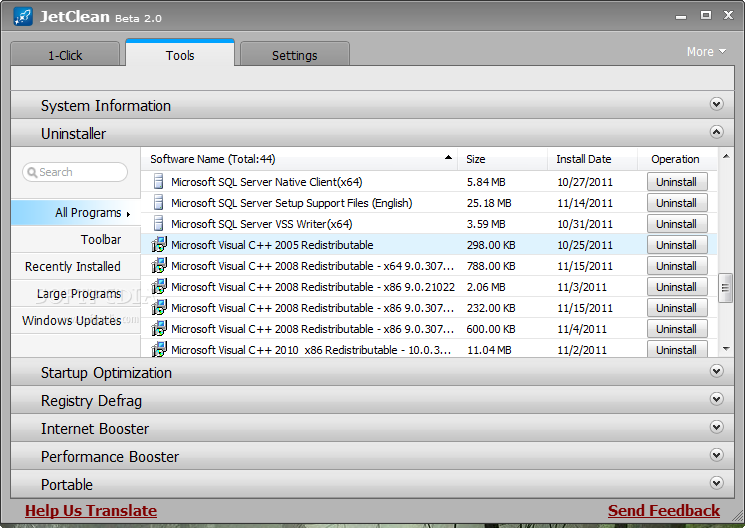The image size is (745, 528).
Task: Expand the Performance Booster section
Action: pos(716,455)
